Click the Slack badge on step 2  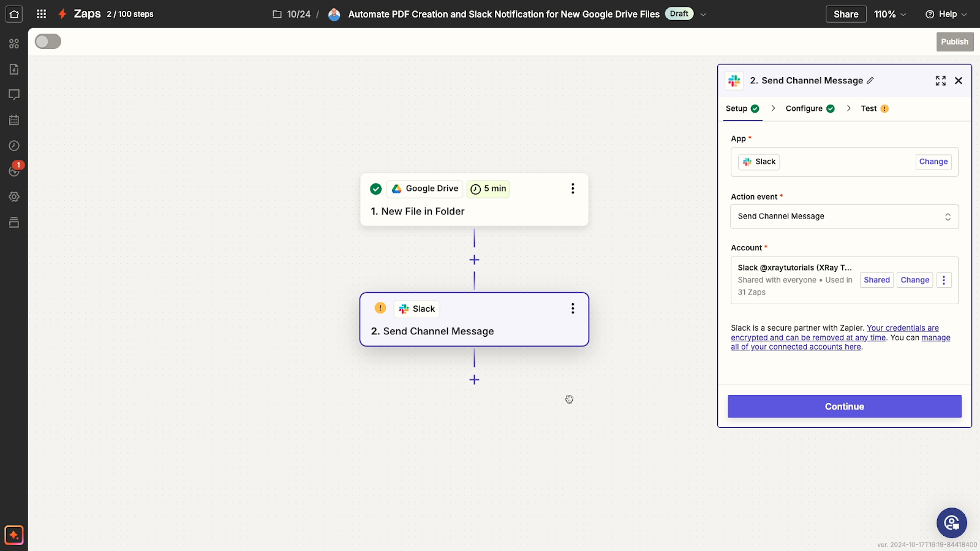coord(417,309)
